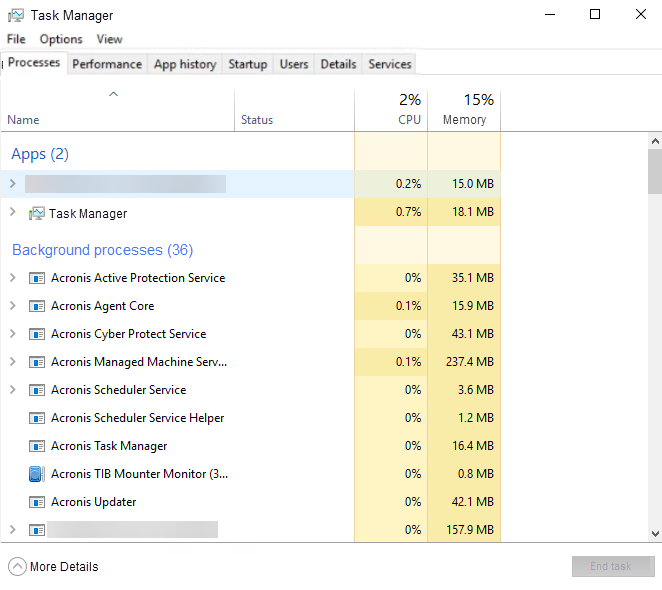The image size is (662, 590).
Task: Click the 3.6 MB memory value
Action: click(476, 390)
